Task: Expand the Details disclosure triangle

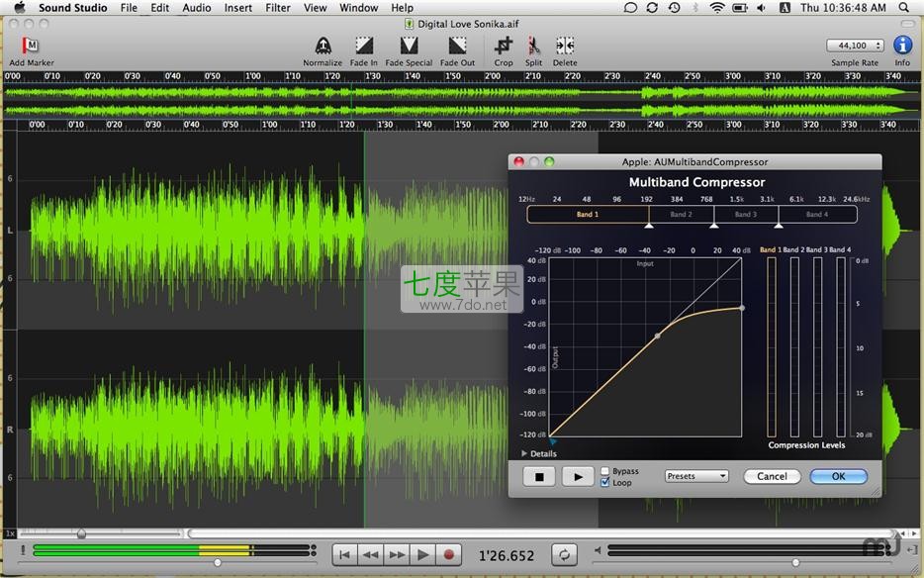Action: [524, 453]
